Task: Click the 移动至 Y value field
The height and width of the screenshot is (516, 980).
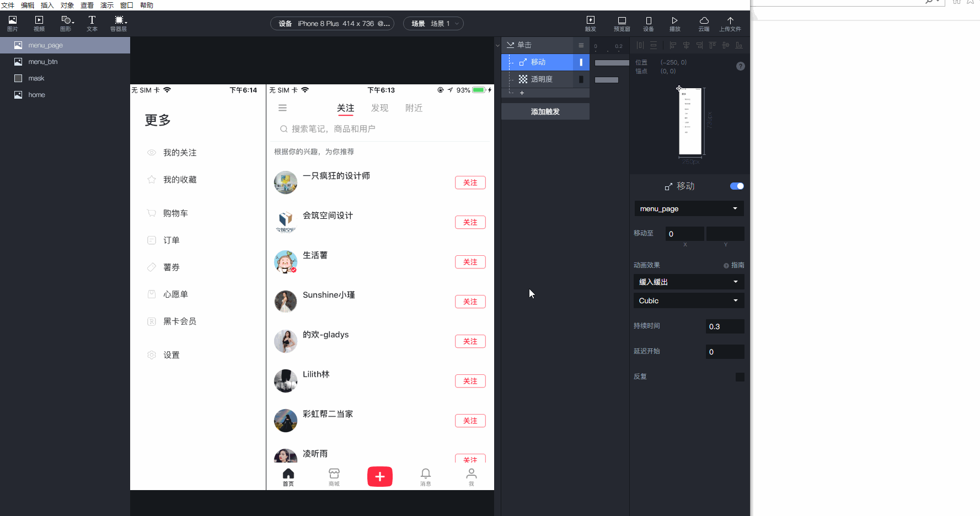Action: click(725, 234)
